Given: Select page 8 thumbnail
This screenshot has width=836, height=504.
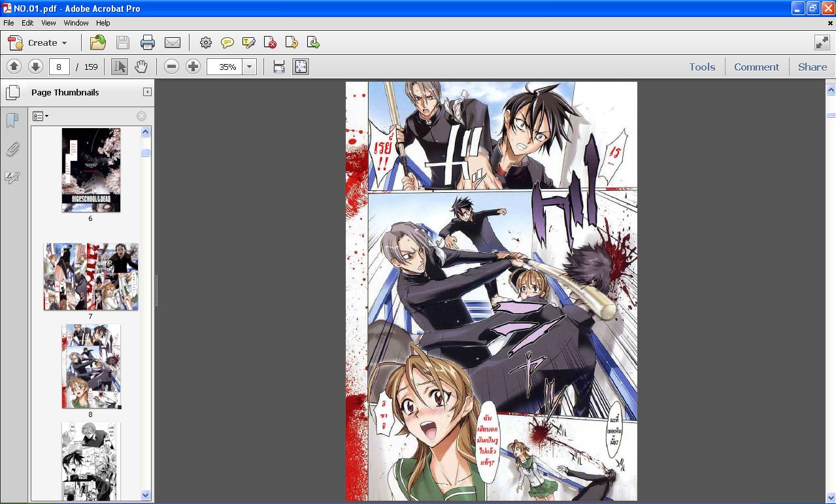Looking at the screenshot, I should 91,366.
